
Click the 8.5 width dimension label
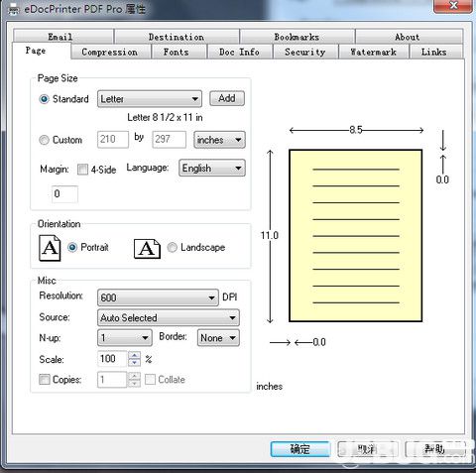coord(356,130)
